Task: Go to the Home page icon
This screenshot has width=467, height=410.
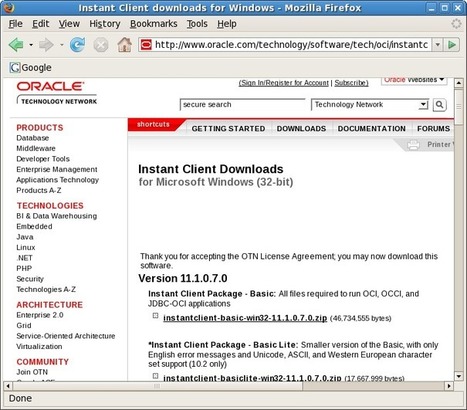Action: pyautogui.click(x=125, y=44)
